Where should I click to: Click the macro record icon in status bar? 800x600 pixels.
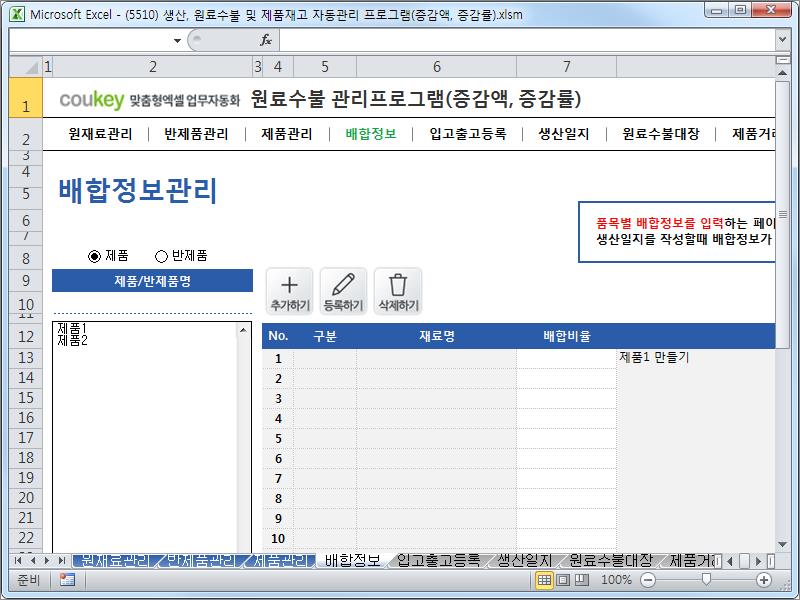[x=67, y=580]
